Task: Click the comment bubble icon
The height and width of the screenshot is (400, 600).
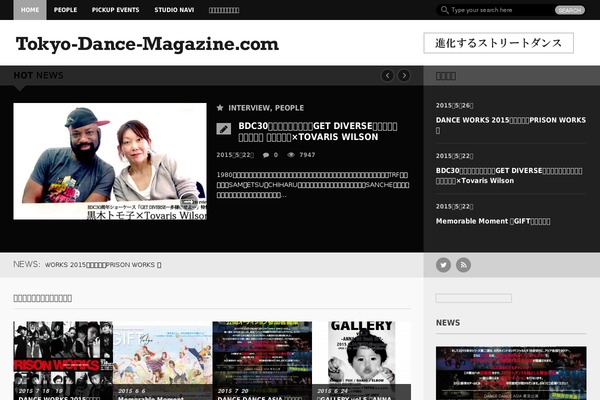Action: [x=266, y=155]
